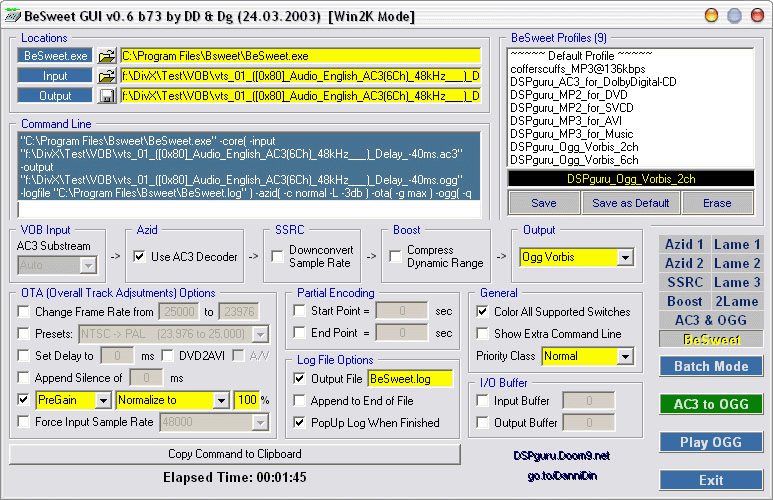Open the AC3 & OGG tab
The height and width of the screenshot is (500, 773).
[x=711, y=320]
